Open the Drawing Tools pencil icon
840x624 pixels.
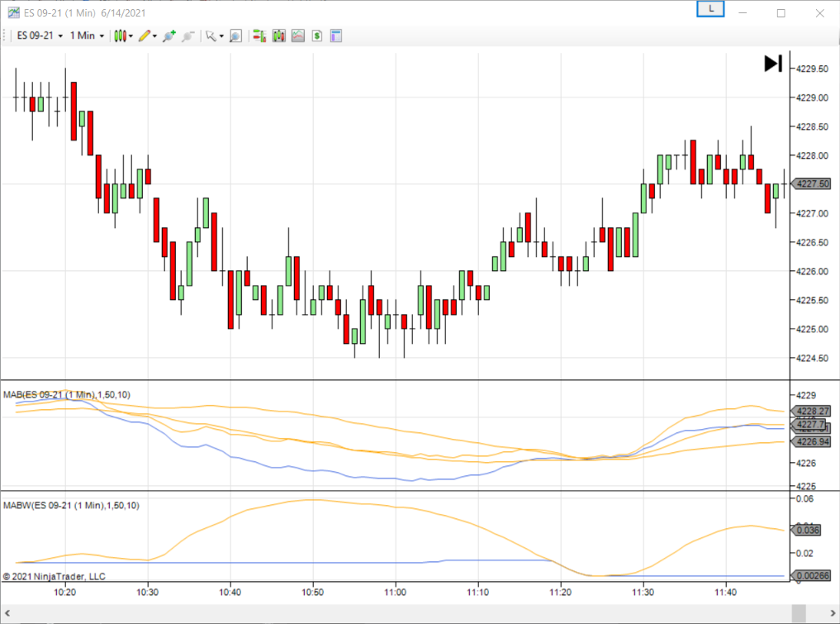(x=142, y=36)
